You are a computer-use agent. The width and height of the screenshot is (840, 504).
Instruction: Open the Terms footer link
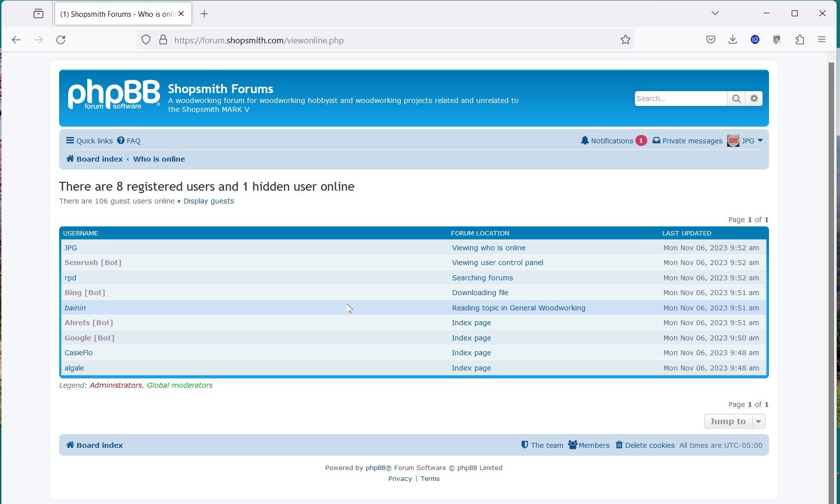pyautogui.click(x=430, y=479)
